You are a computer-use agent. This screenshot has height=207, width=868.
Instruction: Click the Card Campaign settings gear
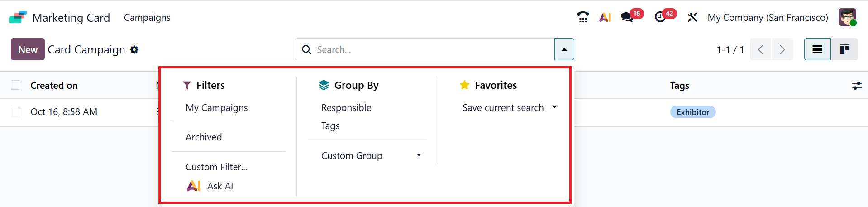(134, 50)
